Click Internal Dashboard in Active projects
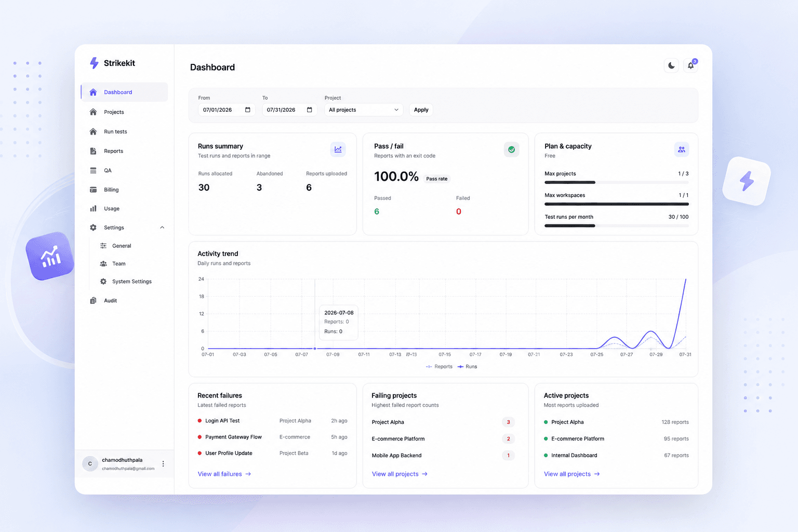Screen dimensions: 798x532 (574, 456)
